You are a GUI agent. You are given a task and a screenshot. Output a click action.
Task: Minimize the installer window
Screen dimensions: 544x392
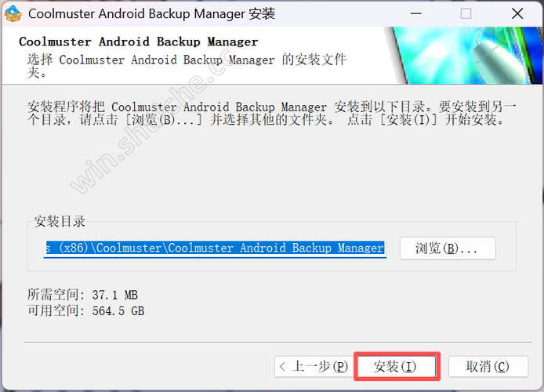415,14
